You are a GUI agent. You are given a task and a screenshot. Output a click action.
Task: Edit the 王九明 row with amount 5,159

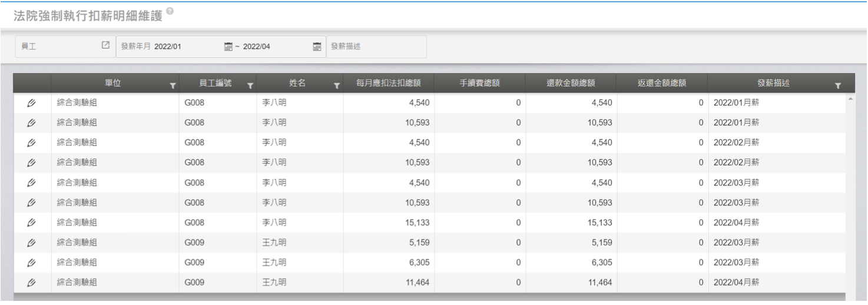coord(31,242)
